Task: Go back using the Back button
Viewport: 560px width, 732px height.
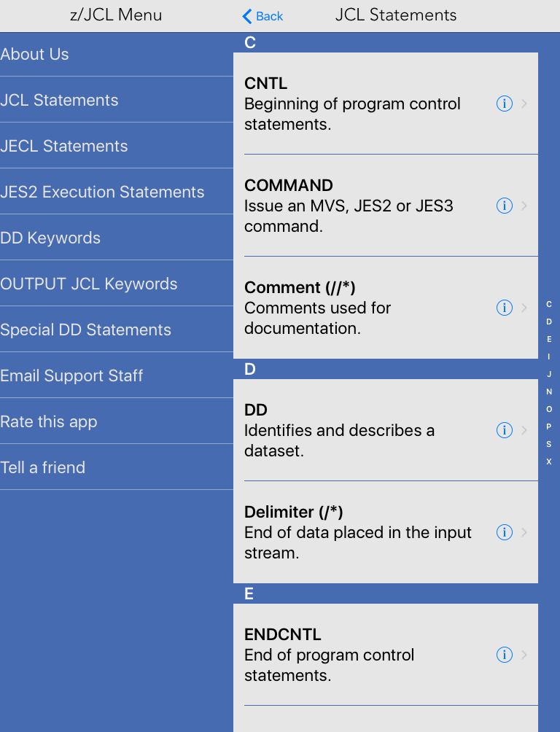Action: click(262, 16)
